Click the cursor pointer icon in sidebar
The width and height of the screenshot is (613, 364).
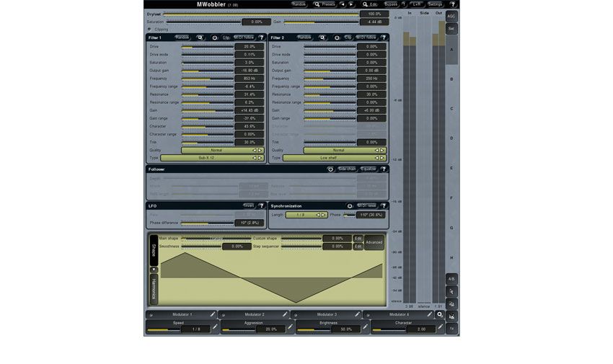click(x=451, y=291)
